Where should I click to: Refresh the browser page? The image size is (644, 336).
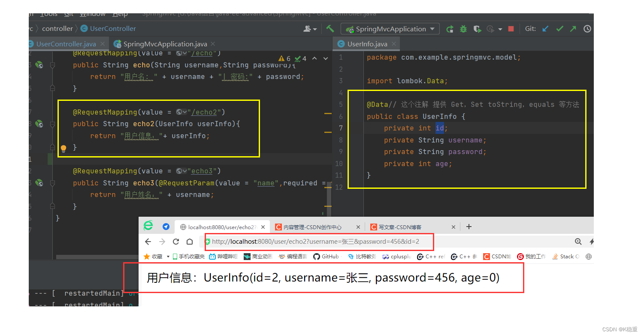pyautogui.click(x=175, y=242)
